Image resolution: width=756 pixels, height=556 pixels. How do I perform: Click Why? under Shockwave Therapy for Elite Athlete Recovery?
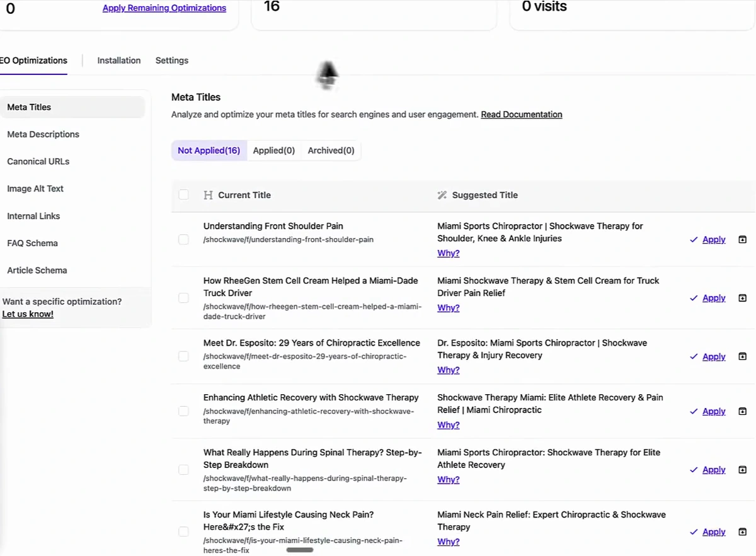(x=449, y=480)
